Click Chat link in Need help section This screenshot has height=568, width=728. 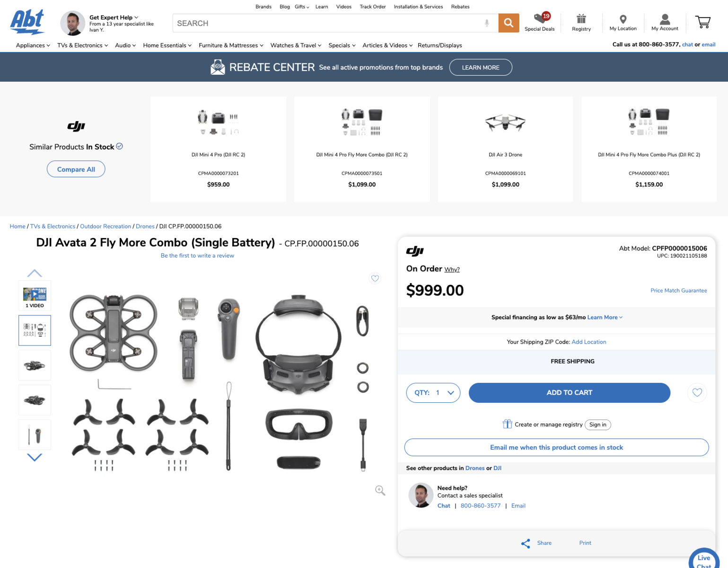click(444, 506)
